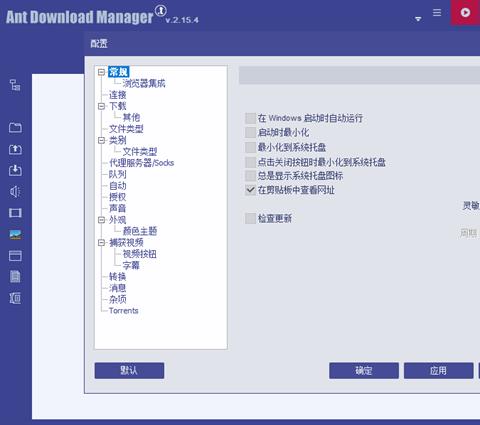
Task: Uncheck the 在剪贴板中查看网址 checkbox
Action: pos(250,190)
